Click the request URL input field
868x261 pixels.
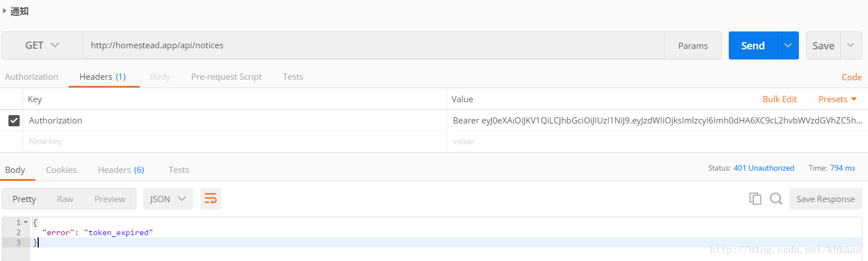coord(374,45)
